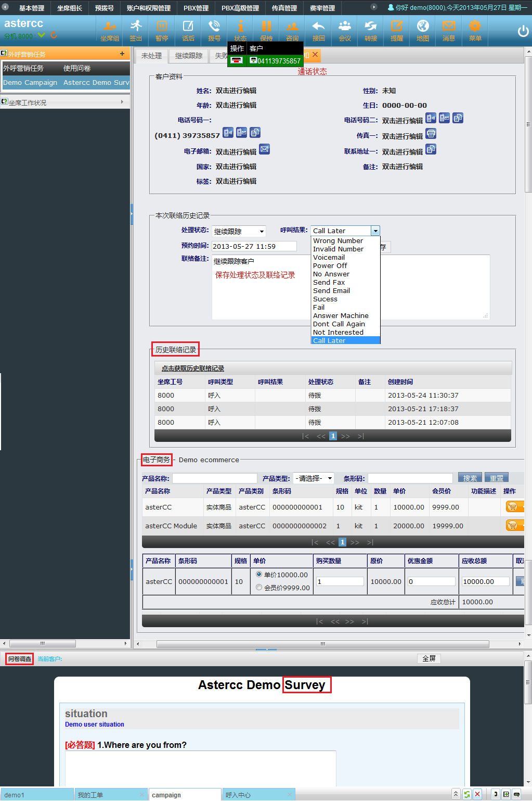Viewport: 532px width, 801px height.
Task: Click the 签出 (Sign out) running-man icon
Action: (136, 30)
